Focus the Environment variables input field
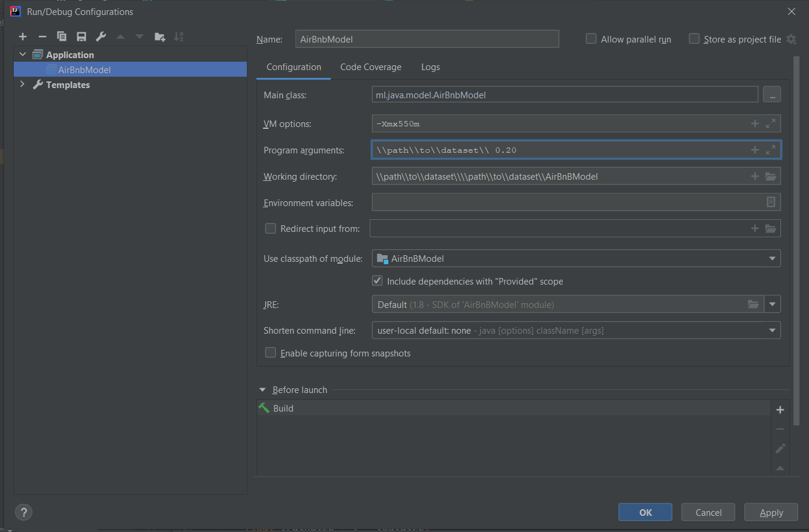 coord(576,202)
